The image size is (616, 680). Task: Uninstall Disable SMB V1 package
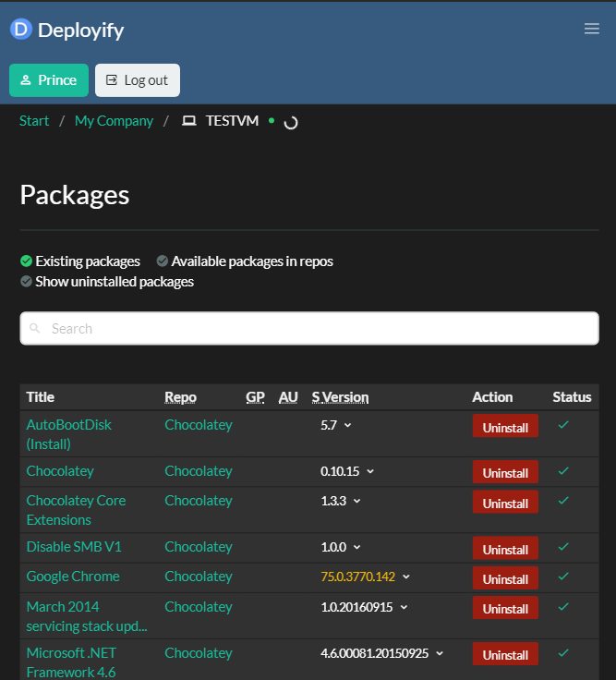(x=505, y=548)
